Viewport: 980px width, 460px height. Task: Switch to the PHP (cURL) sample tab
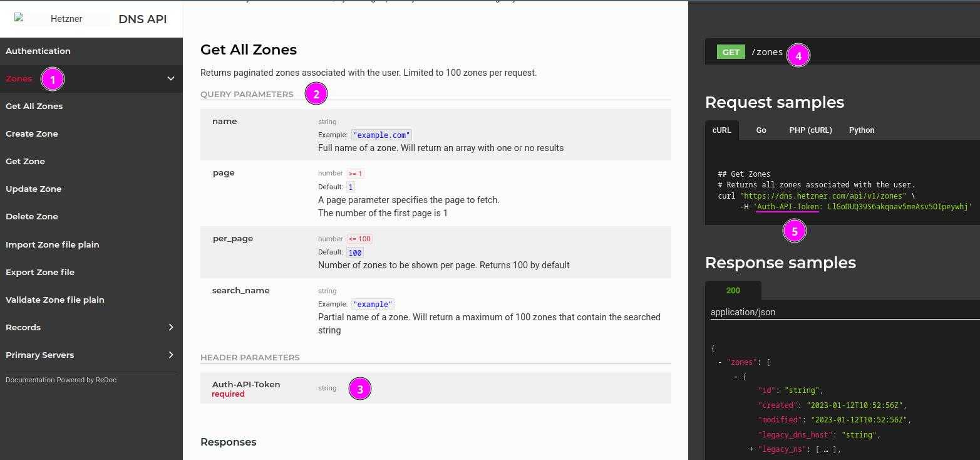tap(810, 130)
